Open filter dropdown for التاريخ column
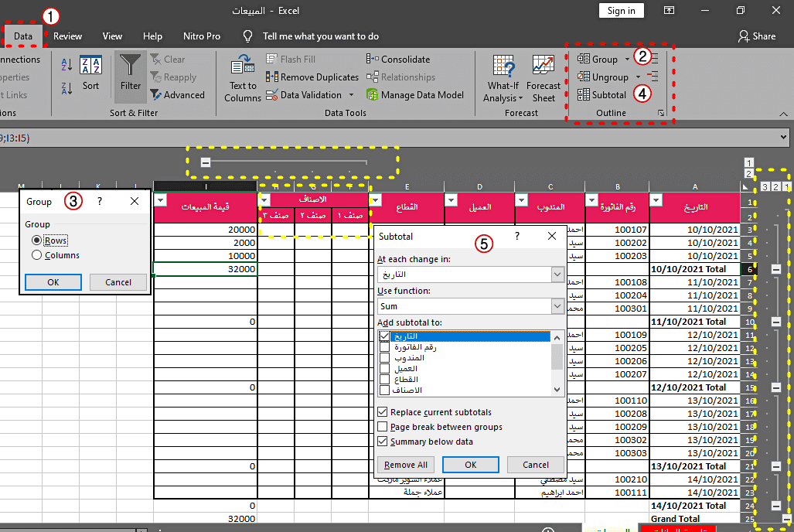794x532 pixels. click(x=656, y=200)
